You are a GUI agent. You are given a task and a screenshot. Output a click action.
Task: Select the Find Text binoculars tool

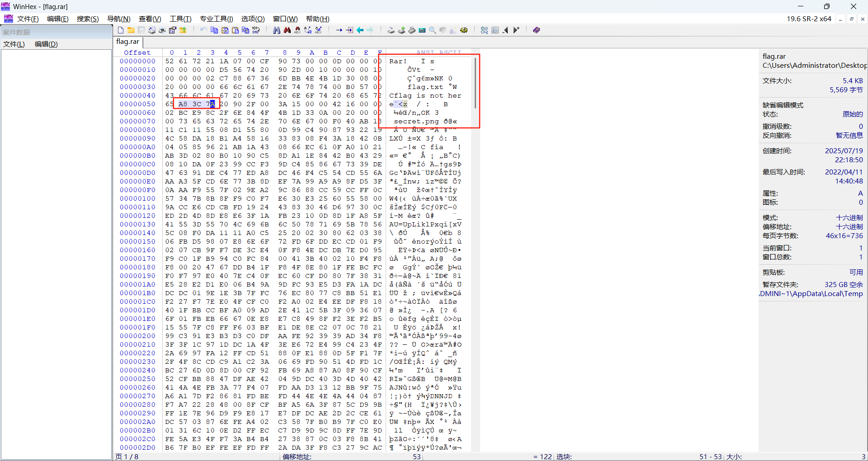coord(276,30)
